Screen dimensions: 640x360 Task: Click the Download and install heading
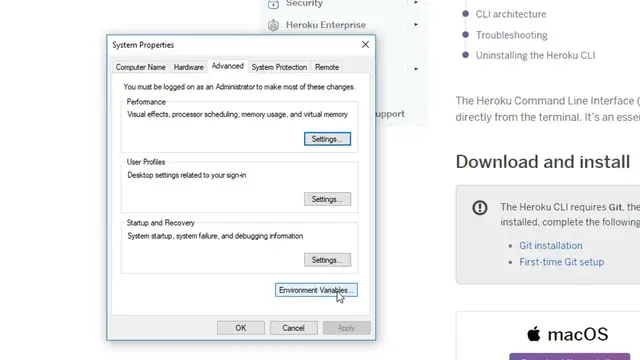tap(543, 162)
